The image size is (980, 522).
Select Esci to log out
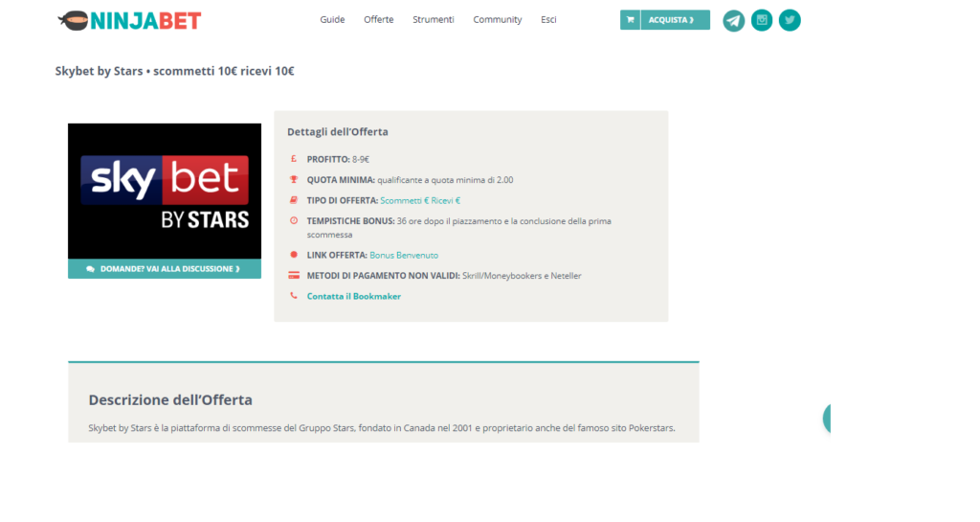click(548, 20)
